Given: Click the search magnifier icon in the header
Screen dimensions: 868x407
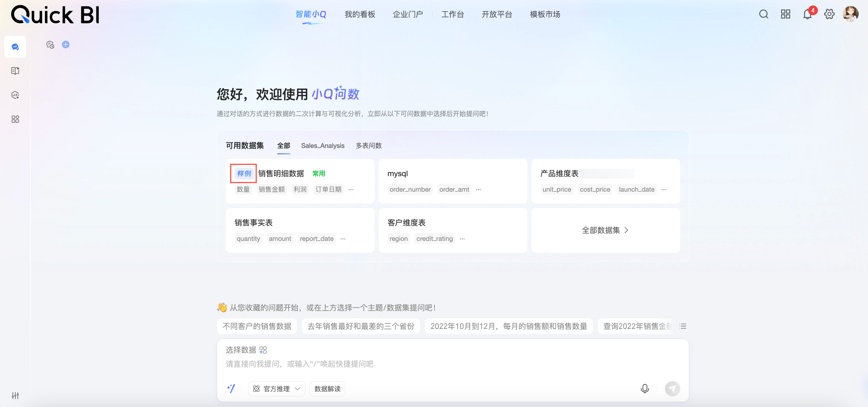Looking at the screenshot, I should [763, 14].
